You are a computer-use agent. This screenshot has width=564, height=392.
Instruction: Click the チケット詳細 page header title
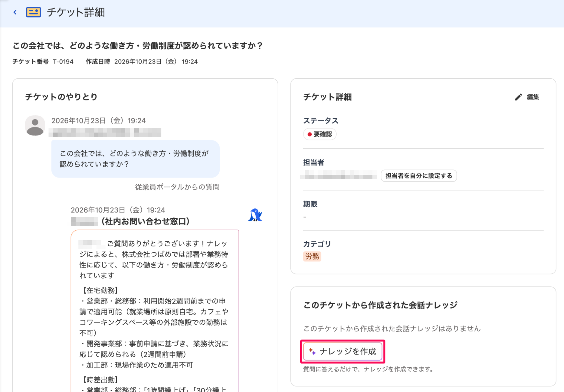tap(76, 12)
